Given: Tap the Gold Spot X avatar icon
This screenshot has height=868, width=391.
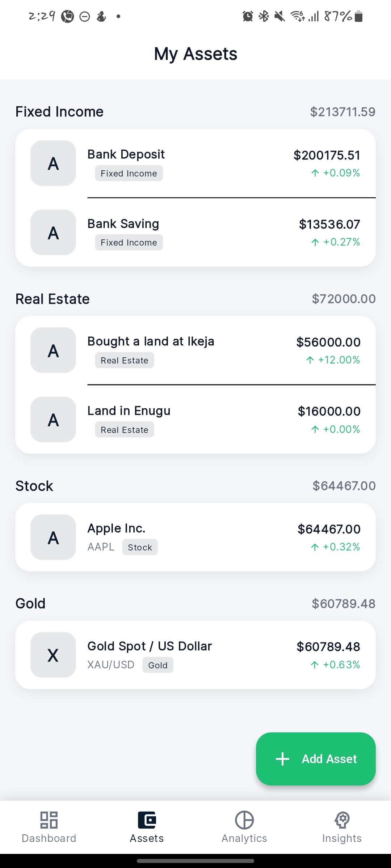Looking at the screenshot, I should pyautogui.click(x=53, y=655).
